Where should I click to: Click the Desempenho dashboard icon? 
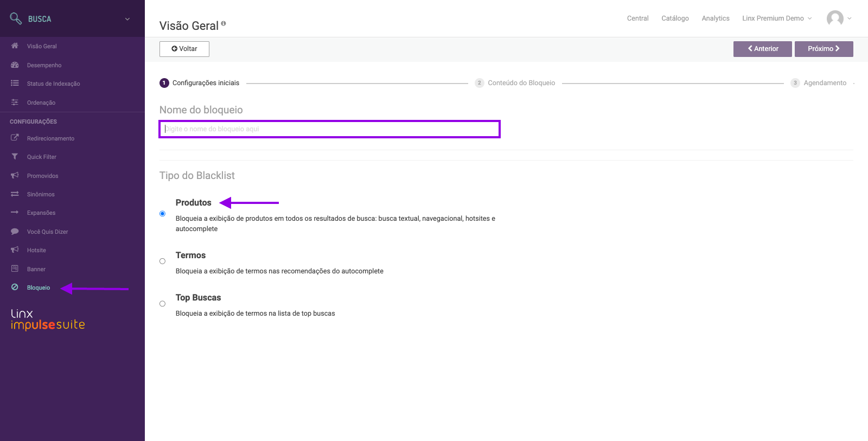click(15, 65)
